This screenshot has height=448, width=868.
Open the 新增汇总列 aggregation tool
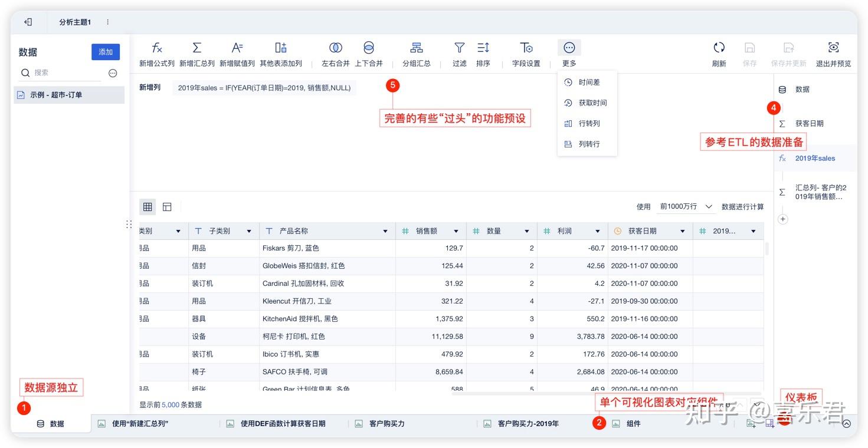click(x=197, y=53)
